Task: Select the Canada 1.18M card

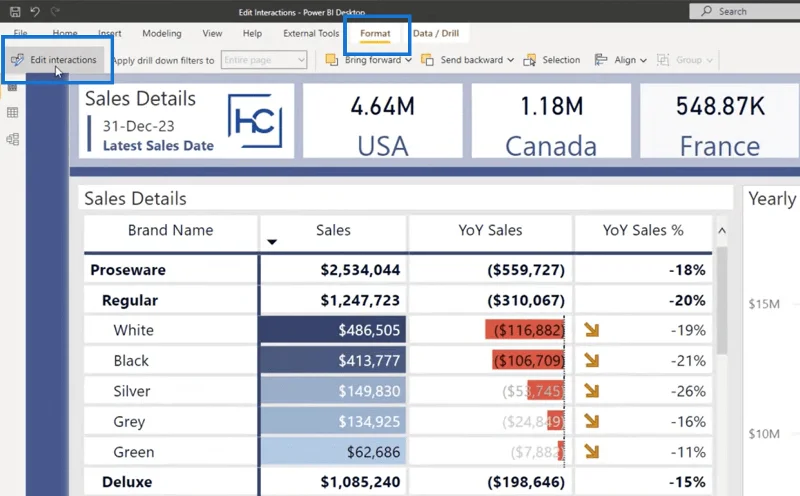Action: [x=551, y=121]
